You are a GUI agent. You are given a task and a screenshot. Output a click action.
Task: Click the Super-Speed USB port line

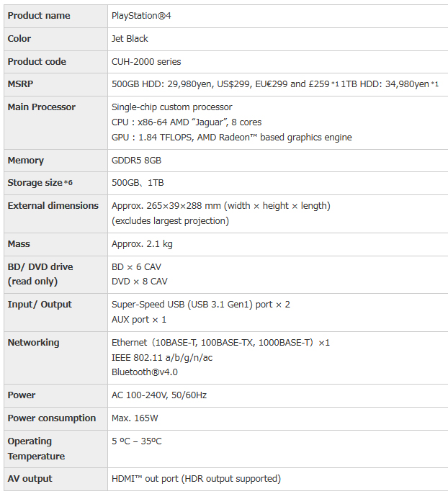pyautogui.click(x=200, y=305)
